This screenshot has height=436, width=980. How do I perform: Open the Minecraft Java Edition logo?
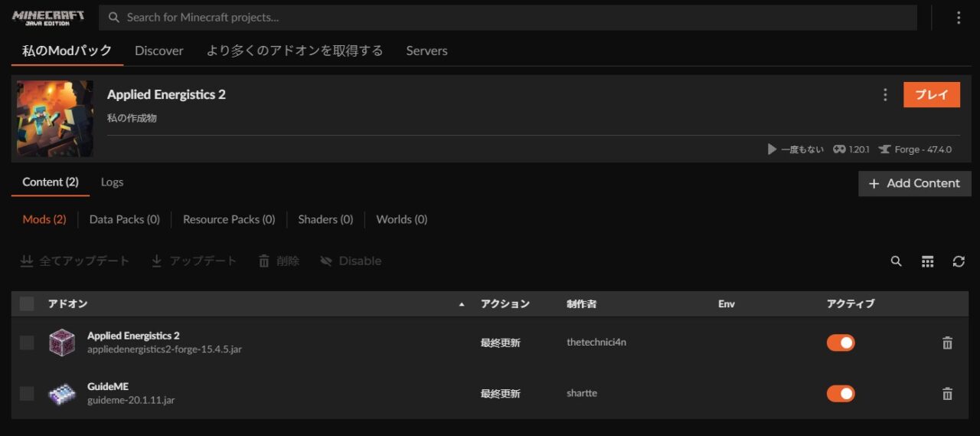click(48, 17)
